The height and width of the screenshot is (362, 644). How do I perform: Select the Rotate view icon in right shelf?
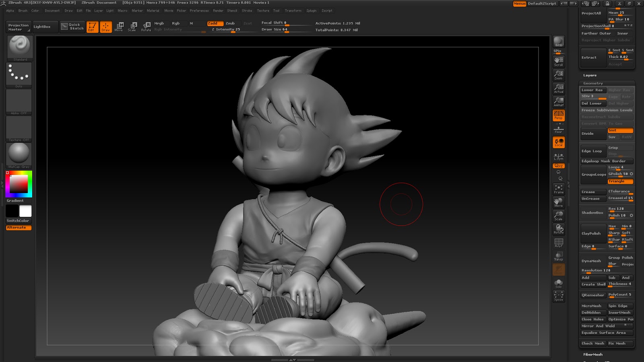(x=559, y=229)
